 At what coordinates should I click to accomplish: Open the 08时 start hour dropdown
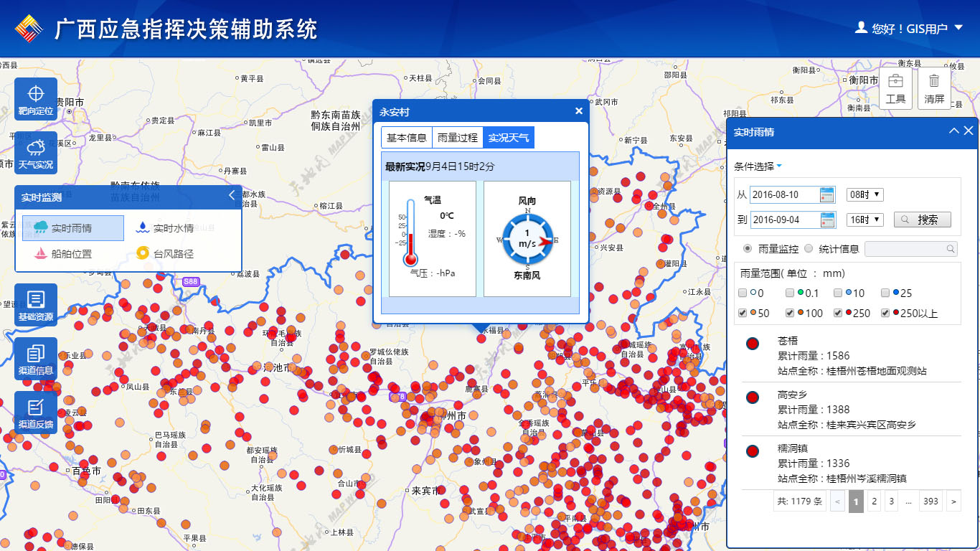click(864, 194)
